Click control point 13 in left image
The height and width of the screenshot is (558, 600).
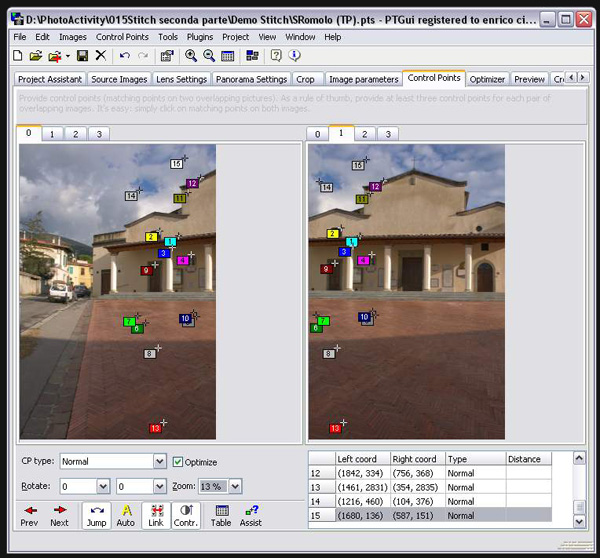click(155, 428)
